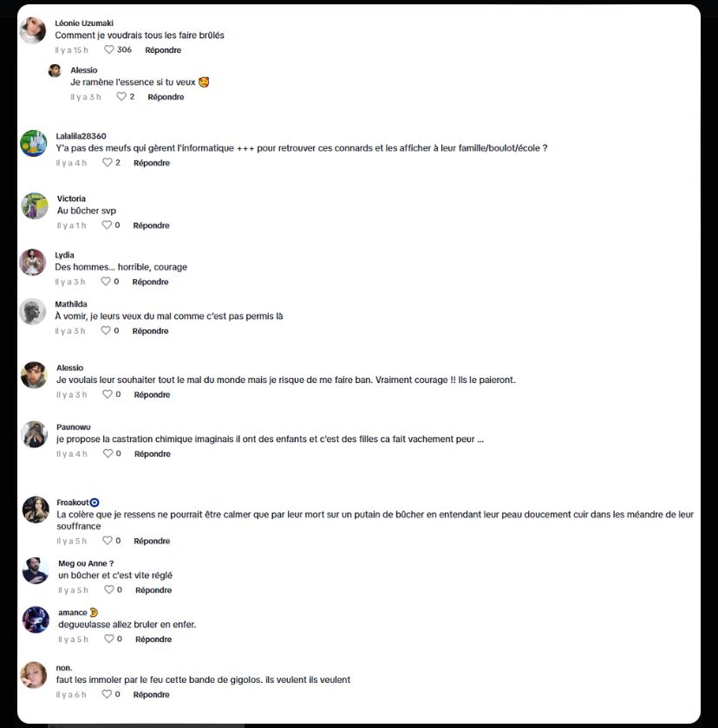
Task: Visit amance's profile via username
Action: tap(73, 613)
